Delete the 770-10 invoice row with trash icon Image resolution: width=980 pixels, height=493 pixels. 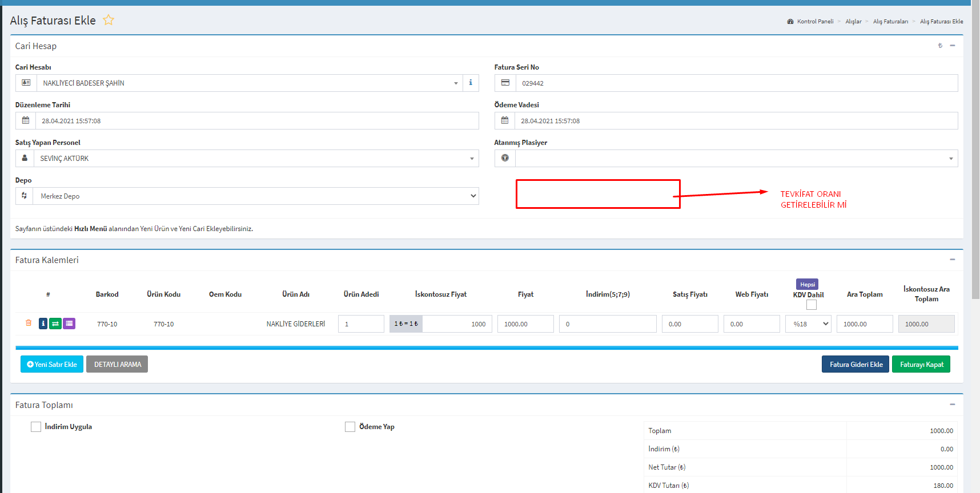tap(29, 323)
